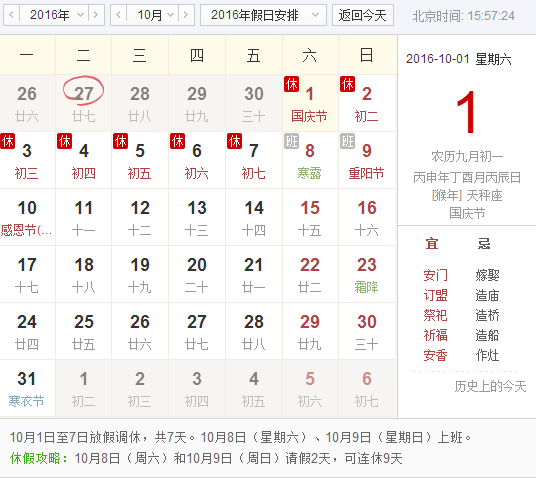536x478 pixels.
Task: Select November 5 grayed date cell
Action: (310, 388)
